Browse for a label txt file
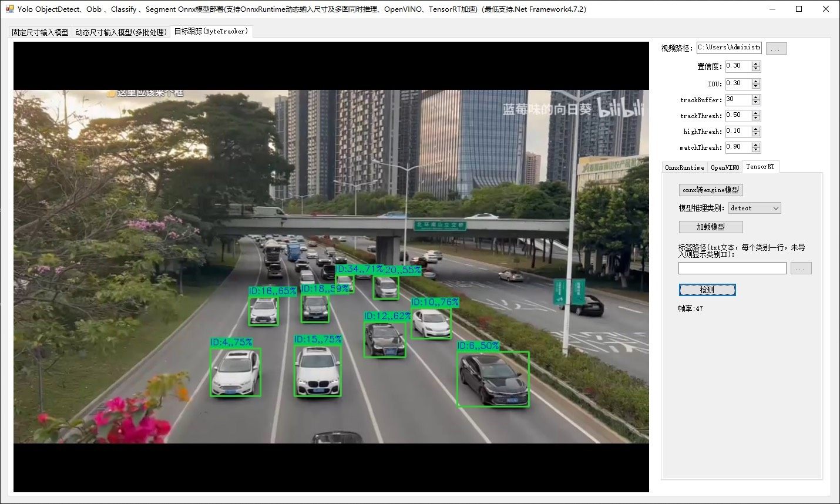840x504 pixels. click(801, 268)
